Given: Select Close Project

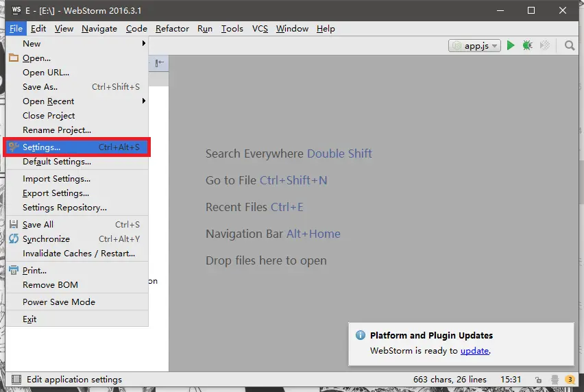Looking at the screenshot, I should point(77,116).
